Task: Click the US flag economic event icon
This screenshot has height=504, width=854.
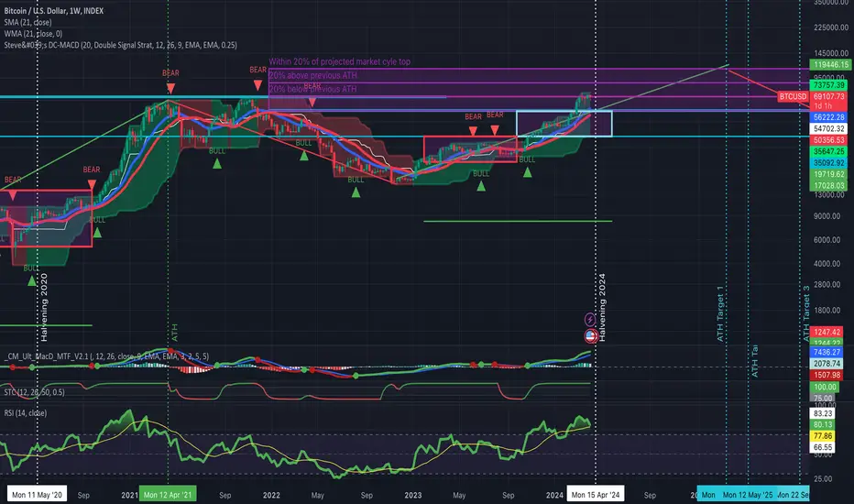Action: 591,336
